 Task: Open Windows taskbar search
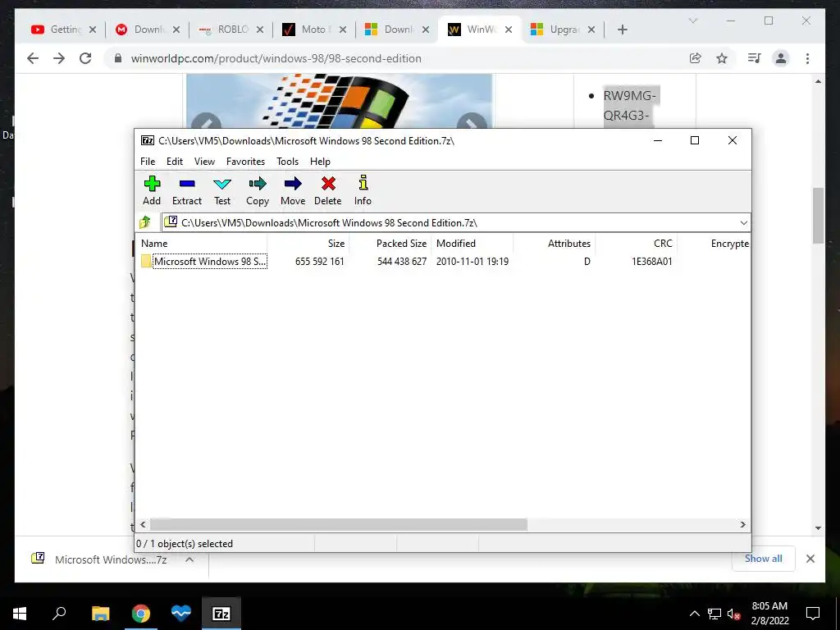(x=59, y=614)
